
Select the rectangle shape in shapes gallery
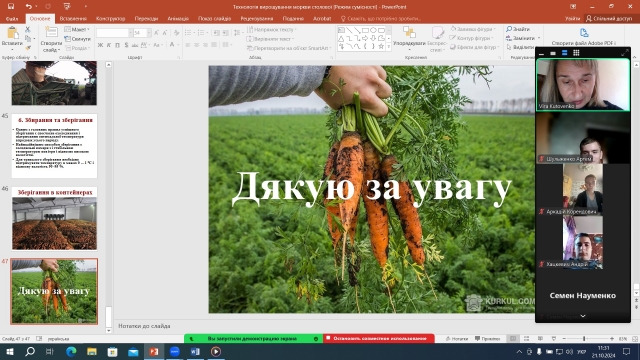tap(365, 30)
